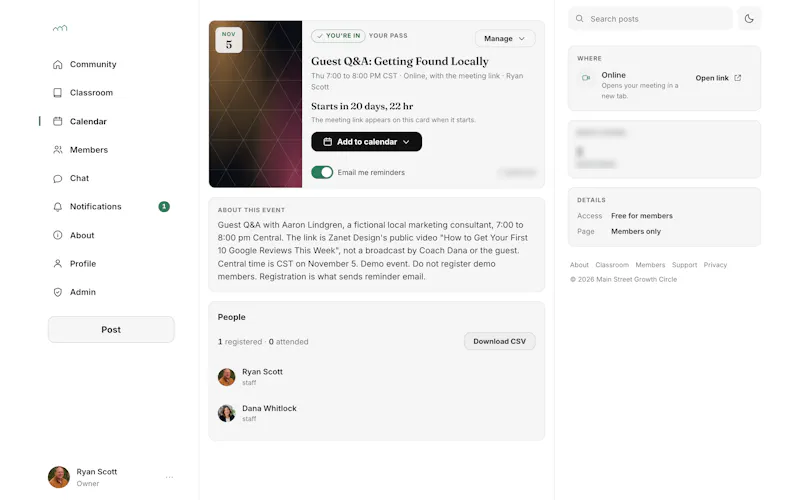
Task: Open the three-dot menu beside Ryan Scott Owner
Action: (x=169, y=477)
